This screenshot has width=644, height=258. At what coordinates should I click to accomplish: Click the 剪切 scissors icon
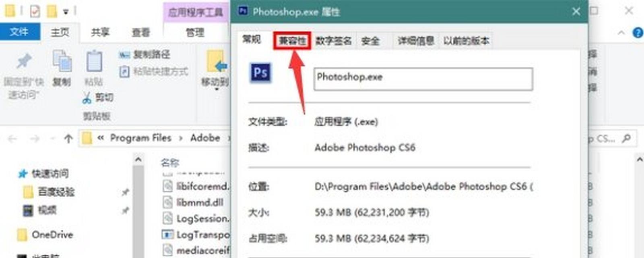(87, 98)
